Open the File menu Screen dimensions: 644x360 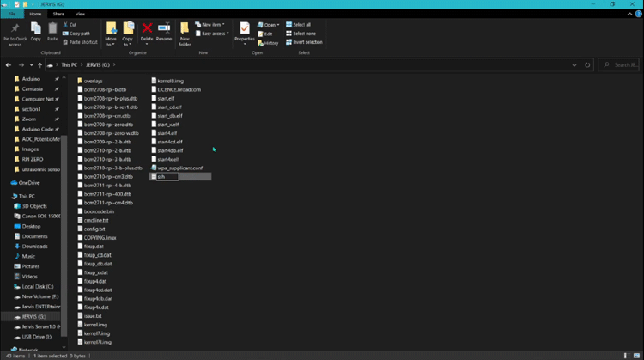click(x=12, y=14)
